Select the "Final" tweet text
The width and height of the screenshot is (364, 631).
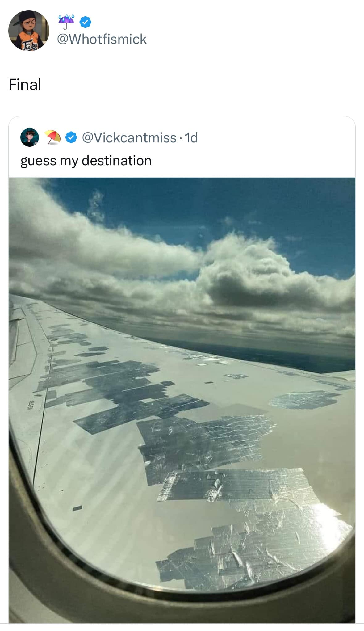(25, 84)
